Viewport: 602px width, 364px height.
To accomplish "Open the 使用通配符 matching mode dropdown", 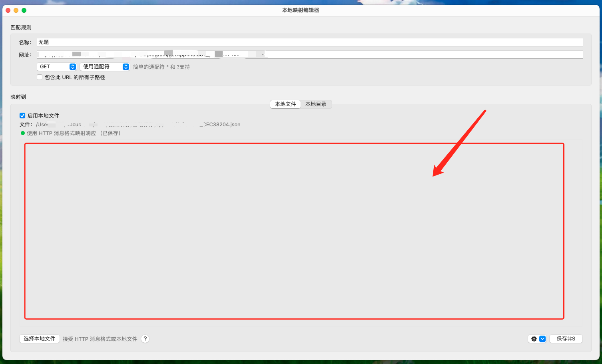I will [x=104, y=66].
